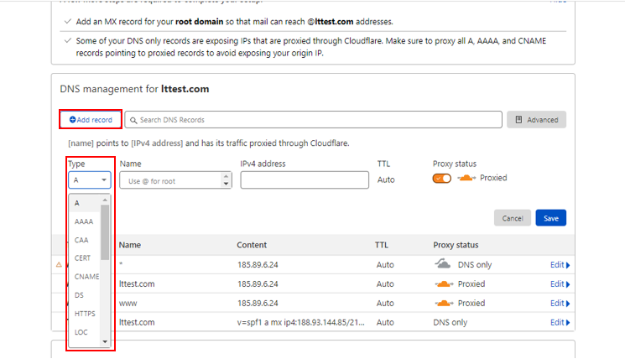
Task: Click the orange Proxied cloud beside toggle
Action: (466, 178)
